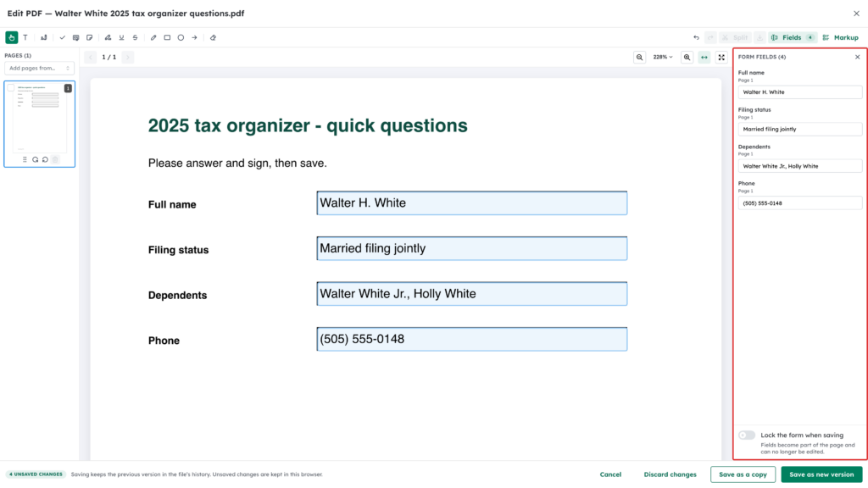
Task: Activate the highlighter tool
Action: [x=108, y=37]
